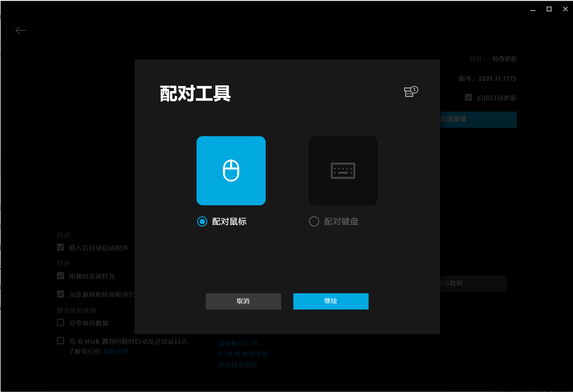Viewport: 573px width, 392px height.
Task: Select the mouse pairing tile
Action: [231, 170]
